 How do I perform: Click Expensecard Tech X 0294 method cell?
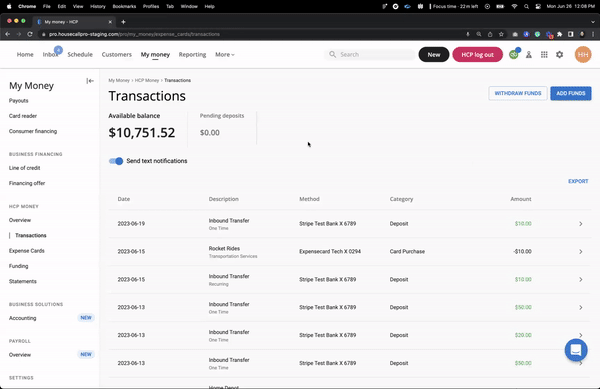pos(330,252)
